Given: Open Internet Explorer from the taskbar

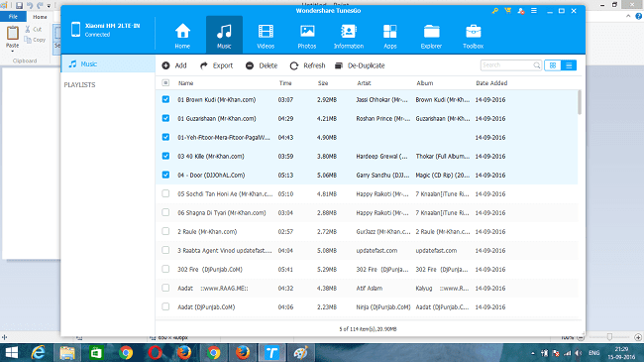Looking at the screenshot, I should [39, 353].
